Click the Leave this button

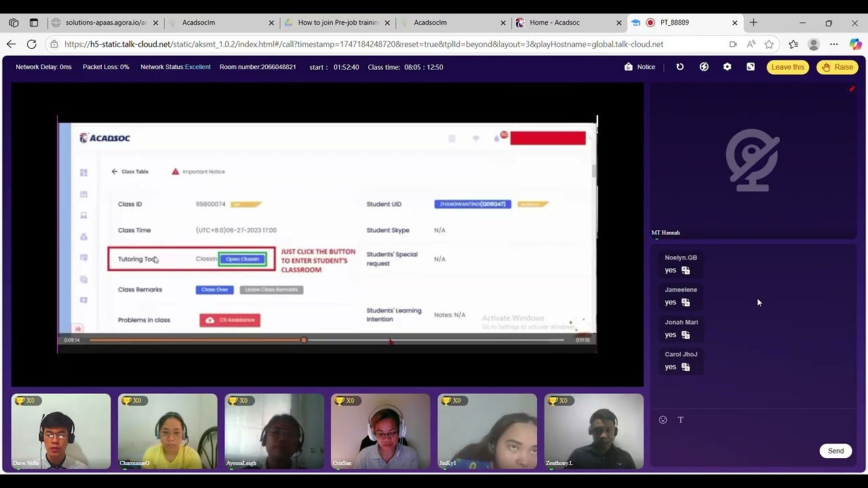coord(787,67)
